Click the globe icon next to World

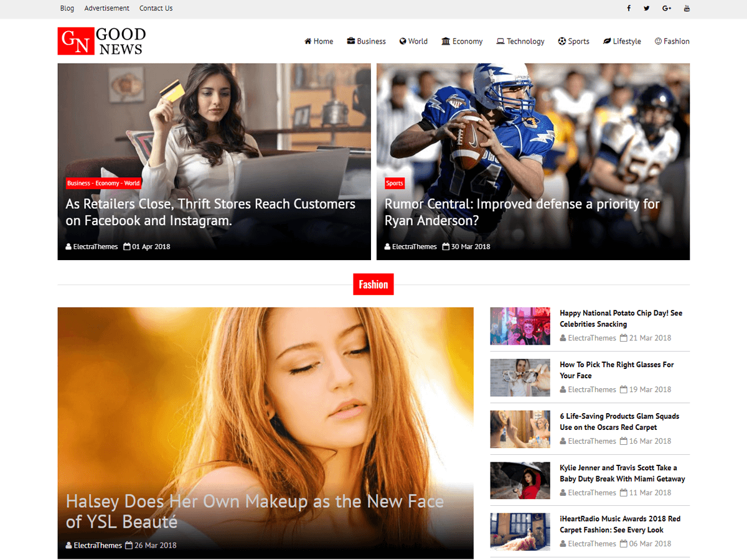pyautogui.click(x=402, y=41)
